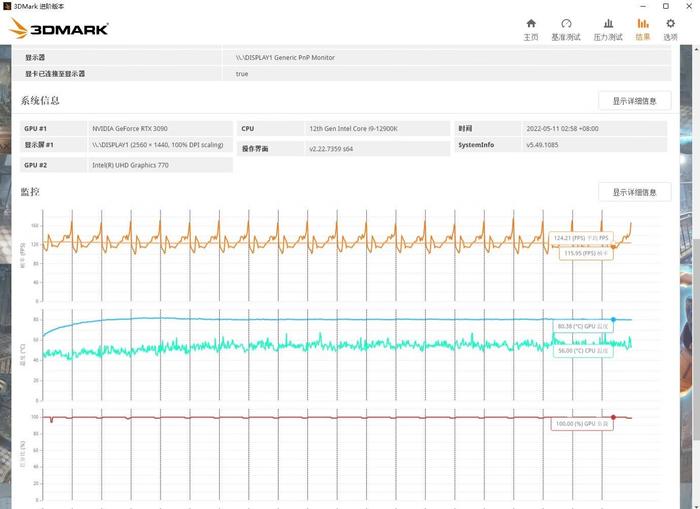This screenshot has width=700, height=509.
Task: Maximize the 3DMark window
Action: pos(666,6)
